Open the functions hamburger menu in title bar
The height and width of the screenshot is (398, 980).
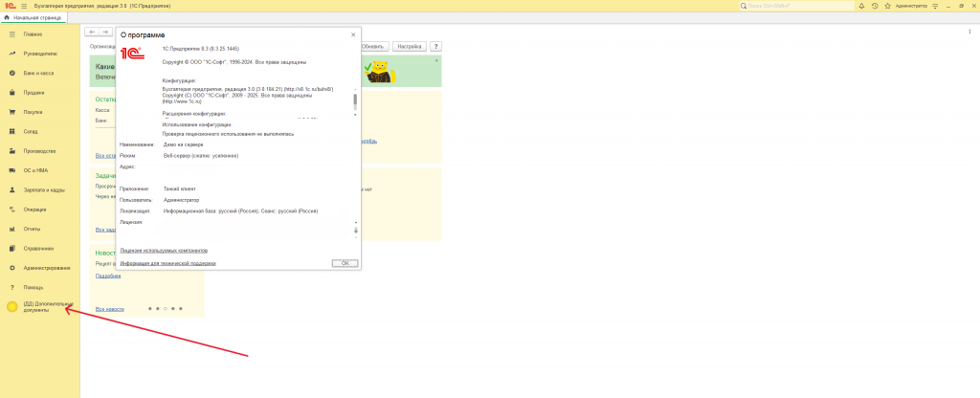pyautogui.click(x=24, y=6)
